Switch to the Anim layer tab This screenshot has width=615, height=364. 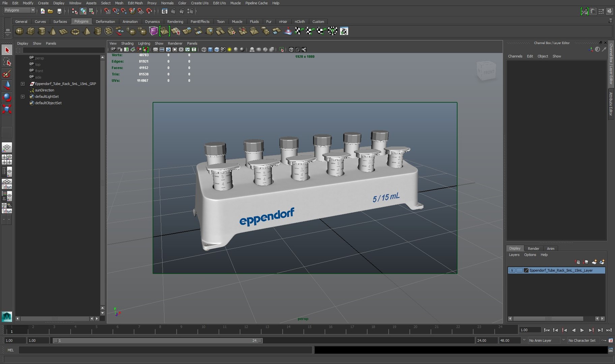coord(550,248)
